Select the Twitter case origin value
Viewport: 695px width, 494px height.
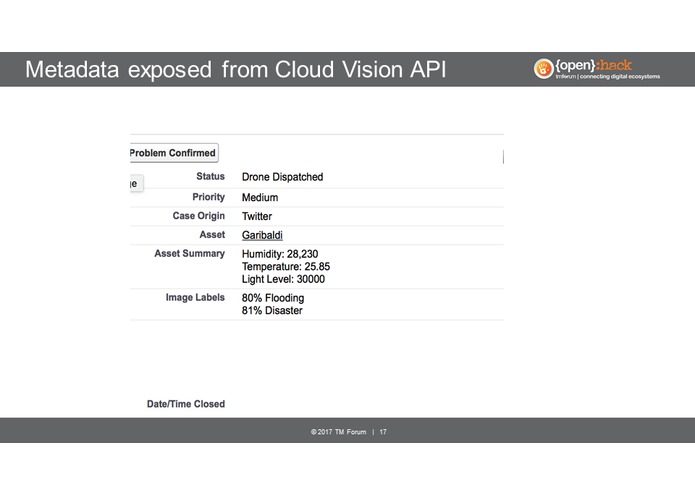pyautogui.click(x=257, y=216)
